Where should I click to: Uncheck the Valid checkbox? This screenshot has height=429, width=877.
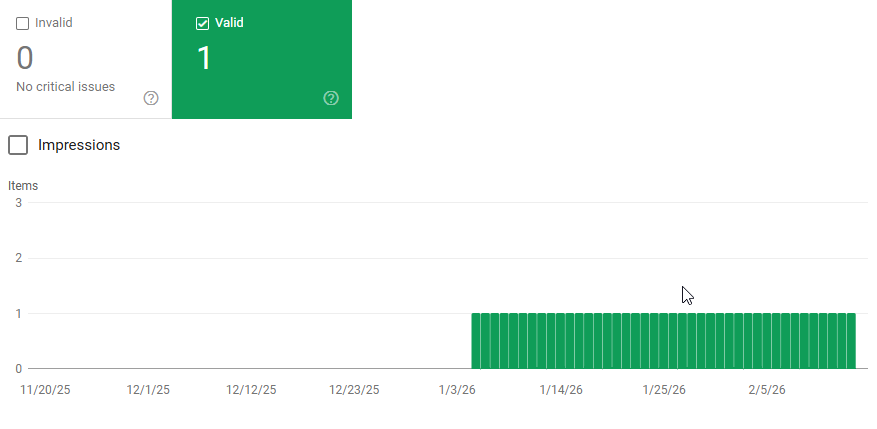pos(203,23)
